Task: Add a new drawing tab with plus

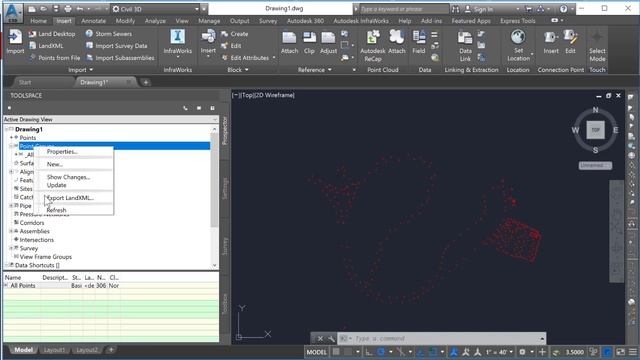Action: click(x=146, y=82)
